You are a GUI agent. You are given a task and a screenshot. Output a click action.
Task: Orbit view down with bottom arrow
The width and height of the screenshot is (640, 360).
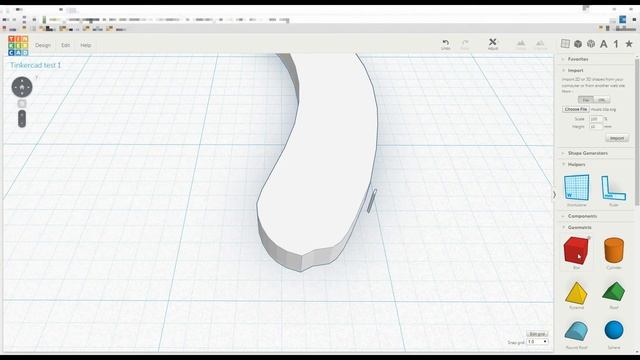click(x=22, y=94)
